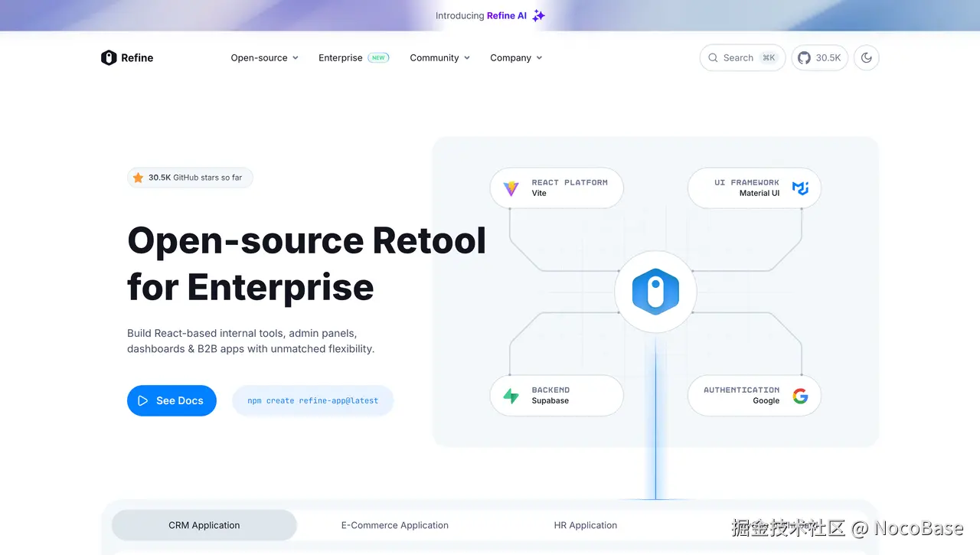Expand the Open-source menu chevron
The height and width of the screenshot is (555, 980).
click(296, 57)
